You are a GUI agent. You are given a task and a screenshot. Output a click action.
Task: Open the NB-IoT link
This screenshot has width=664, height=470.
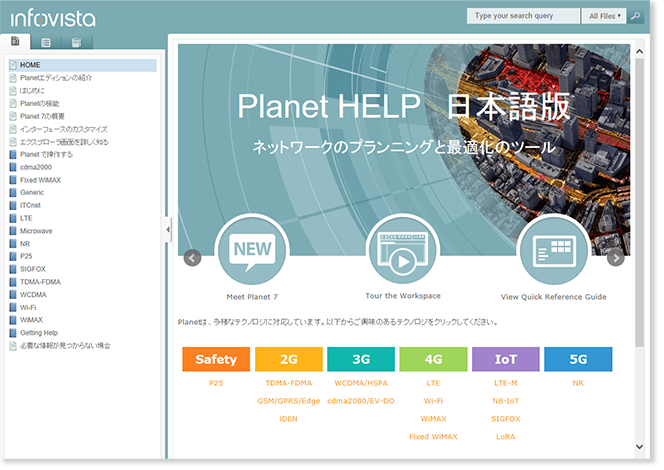506,401
